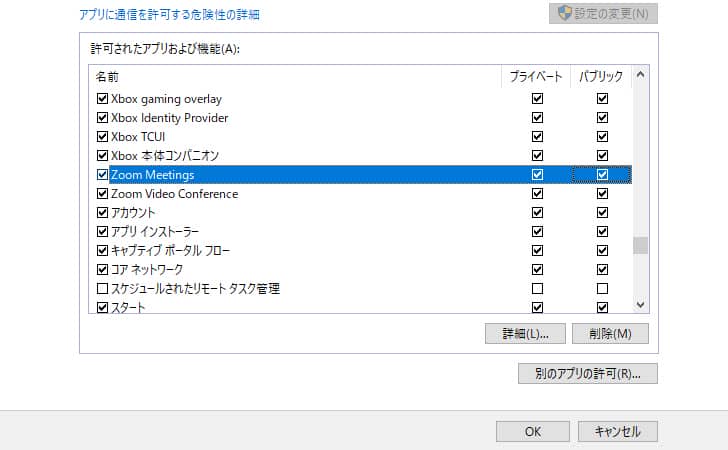Toggle スタート プライベート checkbox
Viewport: 728px width, 450px height.
pos(537,307)
